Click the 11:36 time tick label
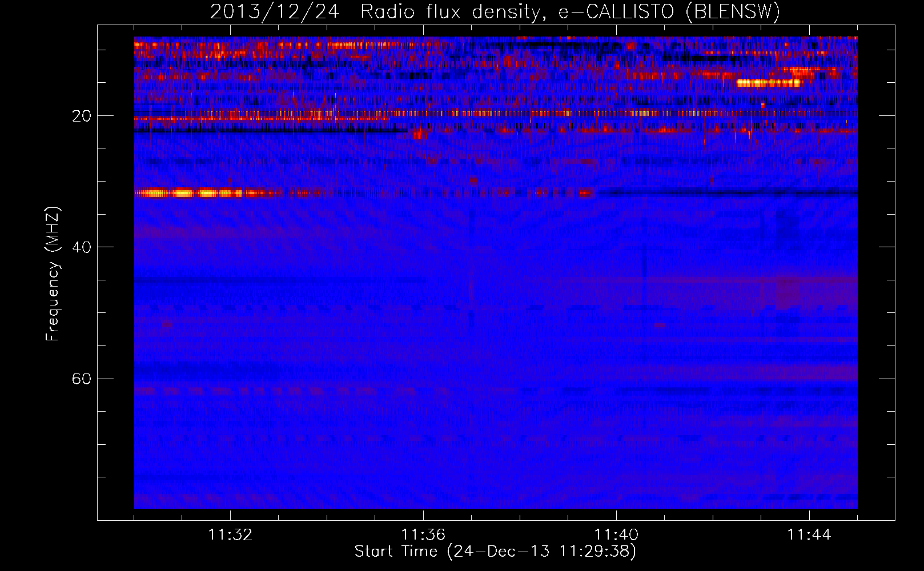This screenshot has width=924, height=571. (x=423, y=535)
